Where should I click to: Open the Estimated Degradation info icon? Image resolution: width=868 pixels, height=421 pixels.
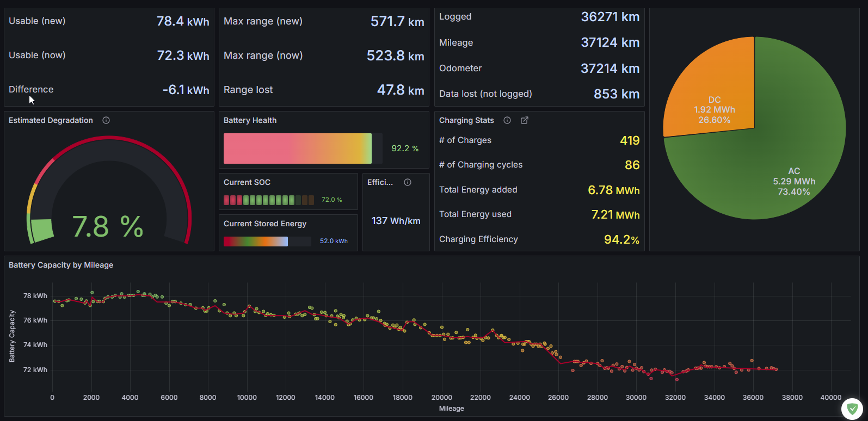[x=106, y=120]
